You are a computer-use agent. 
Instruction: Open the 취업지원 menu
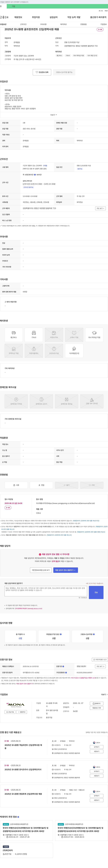point(36,17)
